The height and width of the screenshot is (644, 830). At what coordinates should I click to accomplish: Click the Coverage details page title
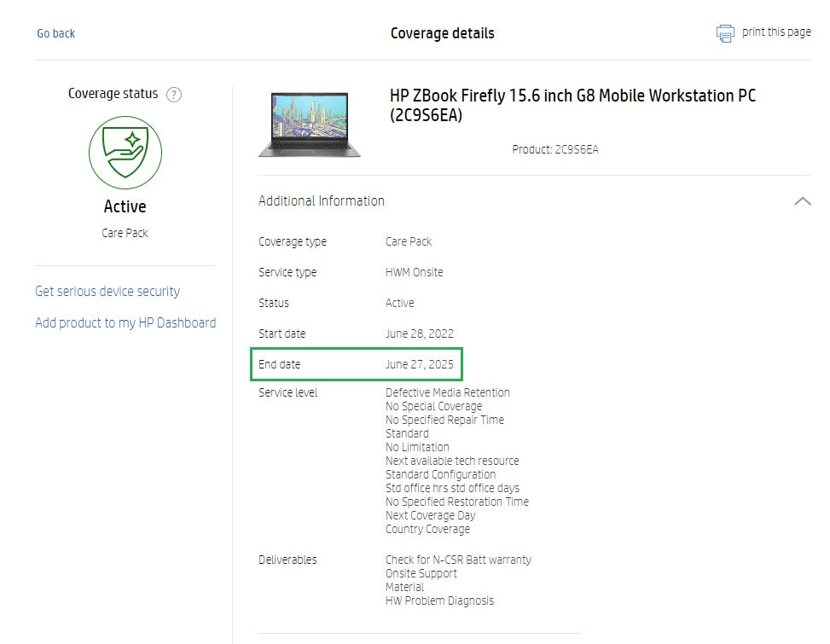coord(443,33)
